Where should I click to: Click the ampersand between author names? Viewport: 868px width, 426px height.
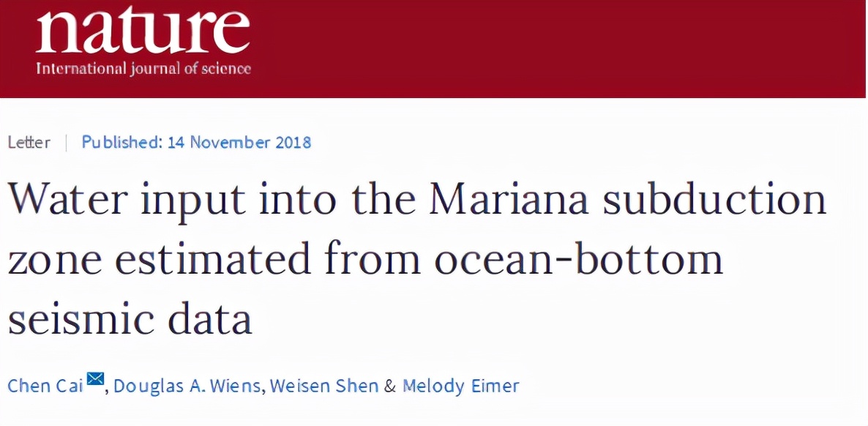click(x=389, y=386)
